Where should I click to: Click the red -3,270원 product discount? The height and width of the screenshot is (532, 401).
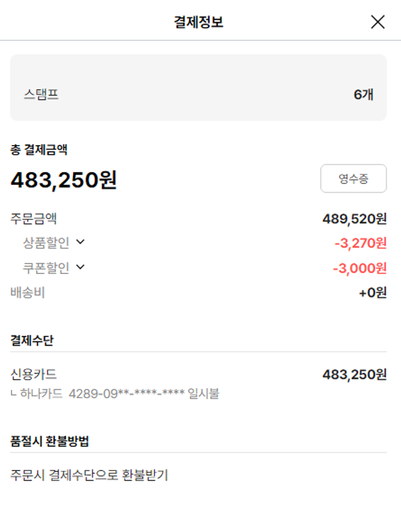[360, 243]
